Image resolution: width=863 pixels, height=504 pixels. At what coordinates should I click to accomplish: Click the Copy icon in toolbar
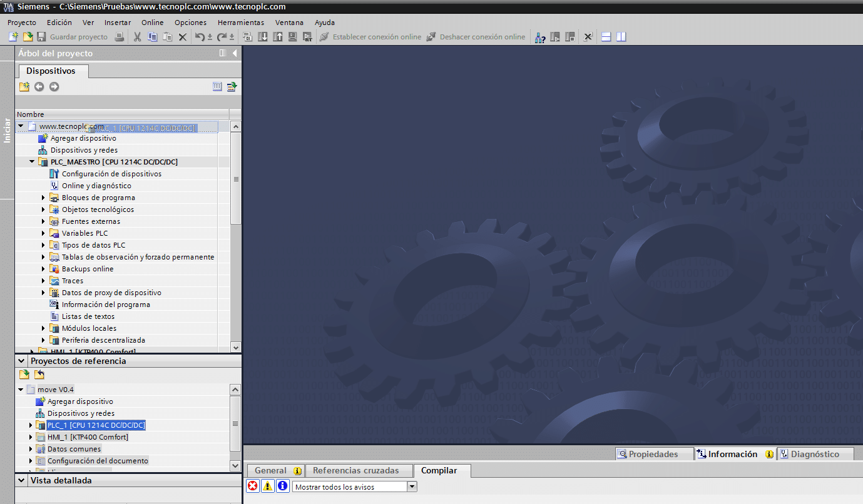click(x=153, y=37)
